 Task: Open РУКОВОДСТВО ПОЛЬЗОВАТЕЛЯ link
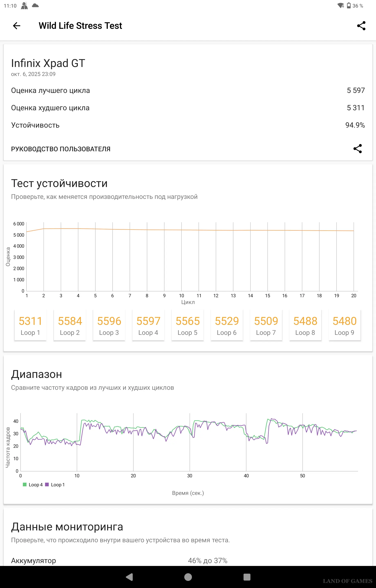click(61, 149)
